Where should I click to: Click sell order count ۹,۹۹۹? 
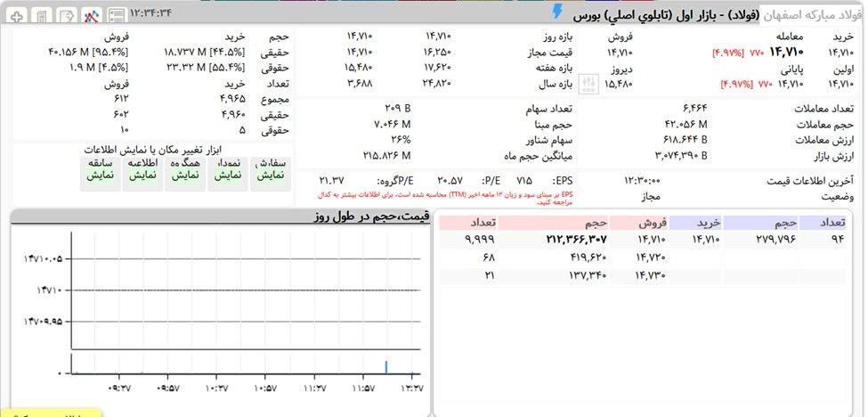coord(480,240)
